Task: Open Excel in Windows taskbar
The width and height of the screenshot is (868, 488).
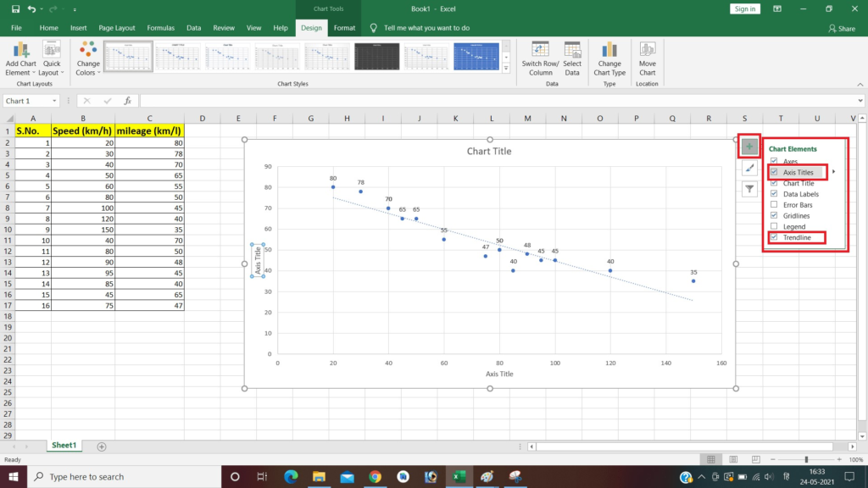Action: 459,476
